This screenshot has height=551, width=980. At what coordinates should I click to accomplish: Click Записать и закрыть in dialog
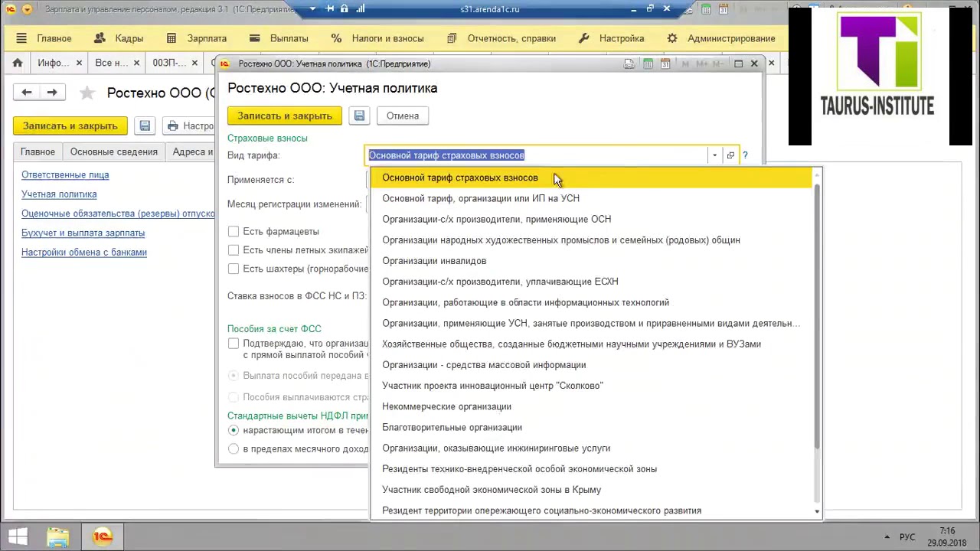point(285,116)
